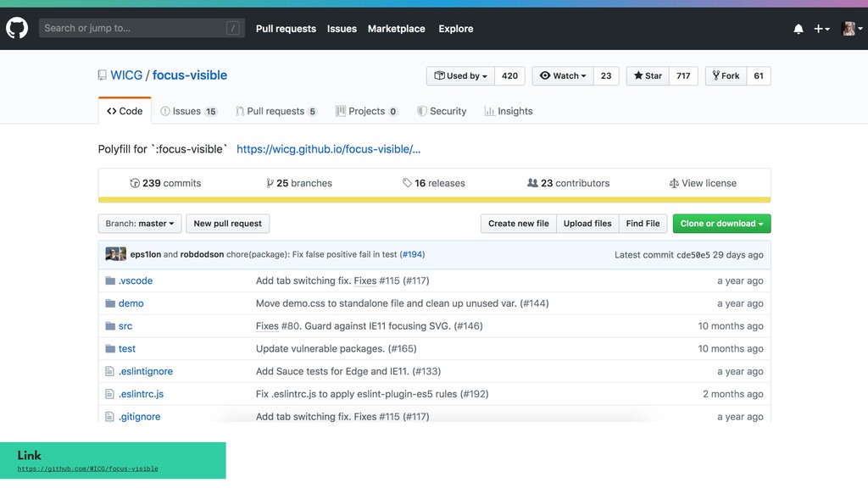
Task: Click Create new file
Action: [518, 224]
